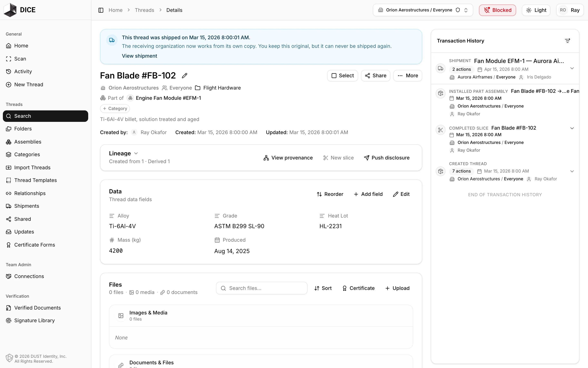Click the Produced calendar icon
588x368 pixels.
[217, 240]
